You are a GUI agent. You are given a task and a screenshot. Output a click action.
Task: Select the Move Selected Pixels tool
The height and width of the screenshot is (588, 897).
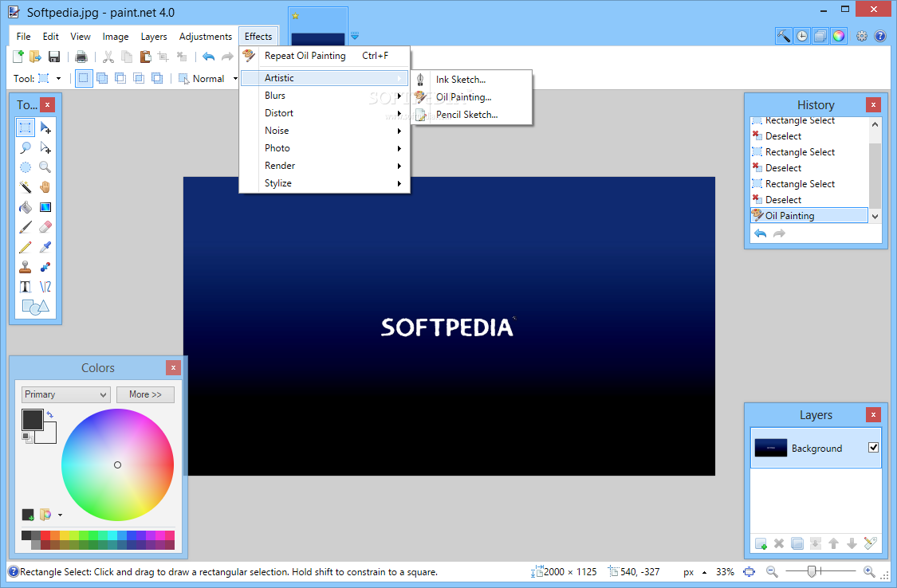[x=45, y=127]
